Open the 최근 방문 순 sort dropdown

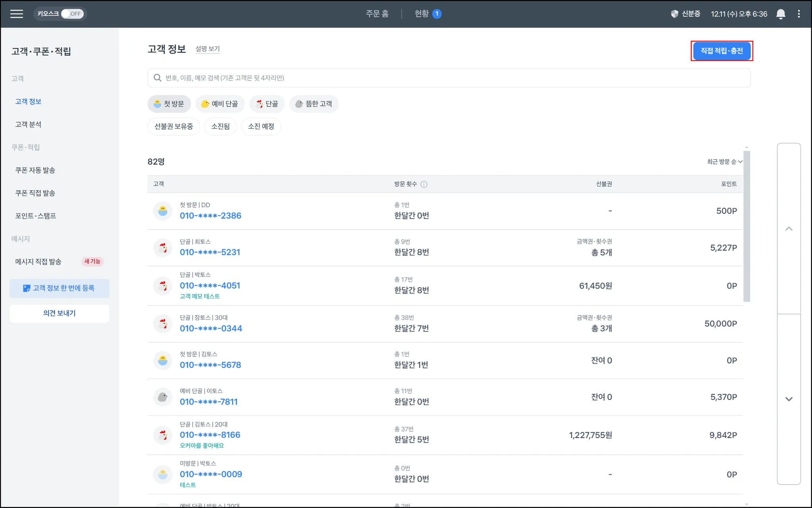724,162
